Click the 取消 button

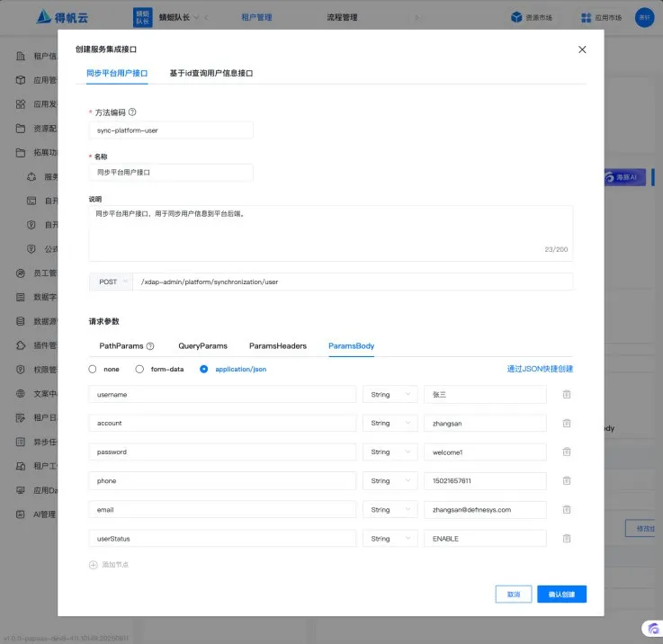point(514,595)
